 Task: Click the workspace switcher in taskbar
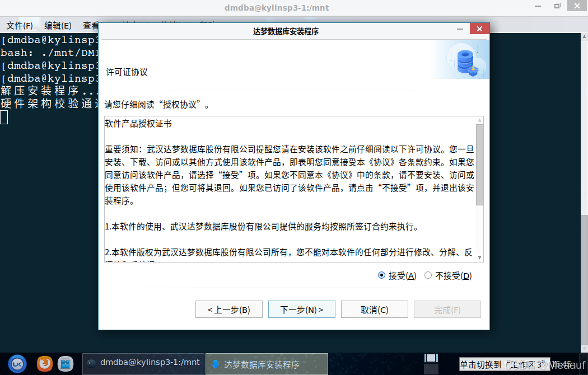[x=431, y=364]
